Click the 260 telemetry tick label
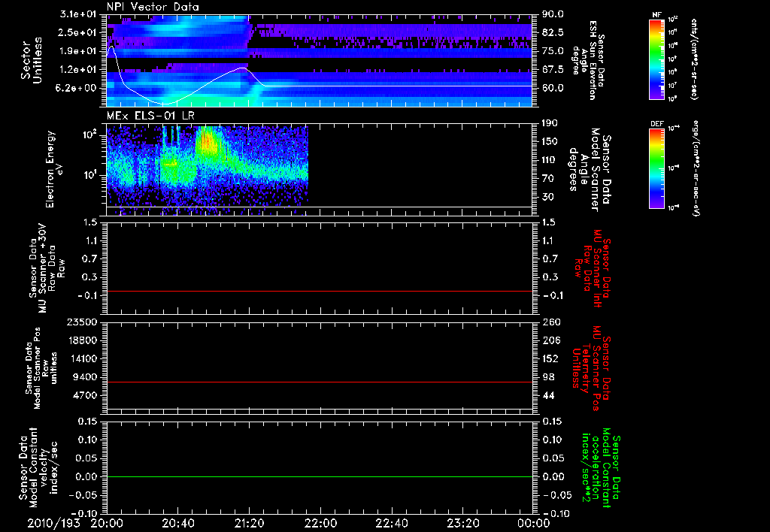Image resolution: width=770 pixels, height=532 pixels. point(550,322)
